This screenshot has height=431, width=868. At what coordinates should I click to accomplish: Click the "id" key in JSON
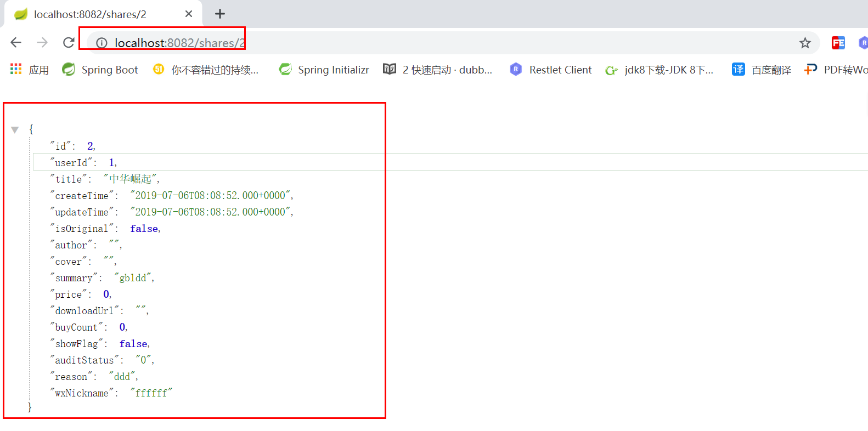pos(60,146)
